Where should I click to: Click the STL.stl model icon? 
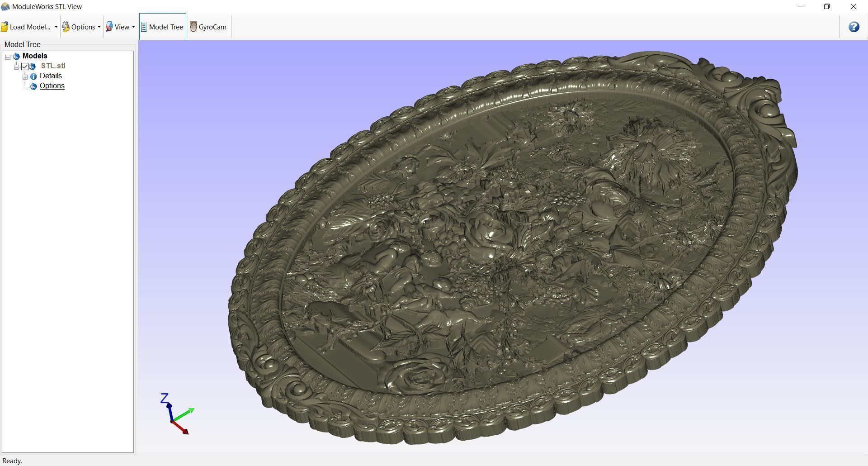[x=33, y=67]
